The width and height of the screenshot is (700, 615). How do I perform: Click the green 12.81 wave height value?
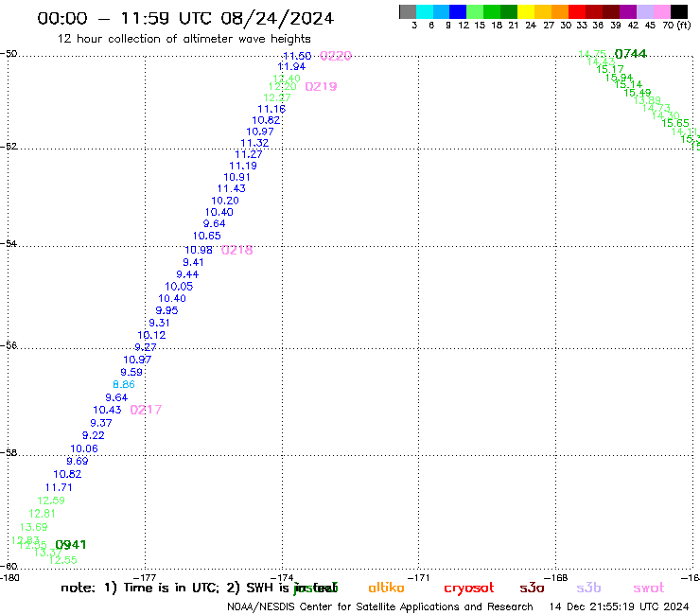(x=42, y=514)
